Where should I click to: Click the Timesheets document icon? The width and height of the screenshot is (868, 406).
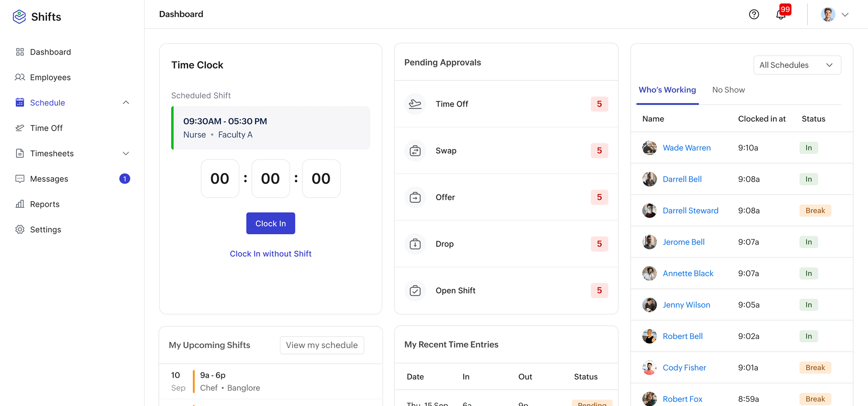[20, 153]
